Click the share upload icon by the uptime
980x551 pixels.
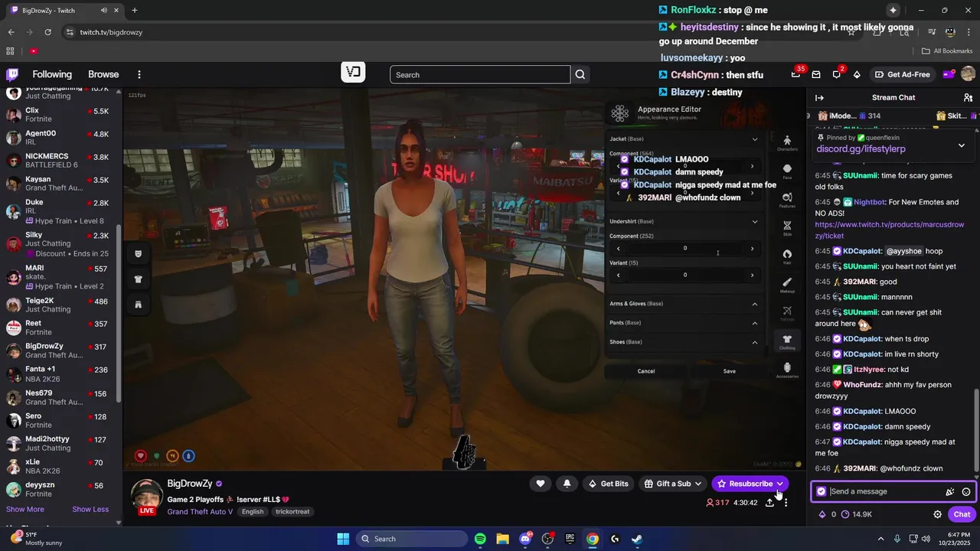click(x=769, y=503)
